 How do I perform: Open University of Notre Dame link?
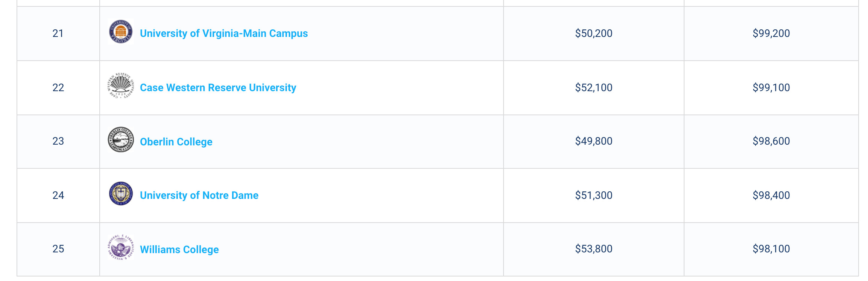tap(199, 195)
